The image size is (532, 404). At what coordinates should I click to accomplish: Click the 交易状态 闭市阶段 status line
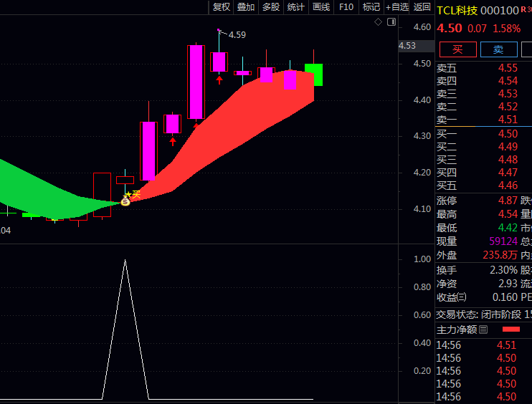483,314
